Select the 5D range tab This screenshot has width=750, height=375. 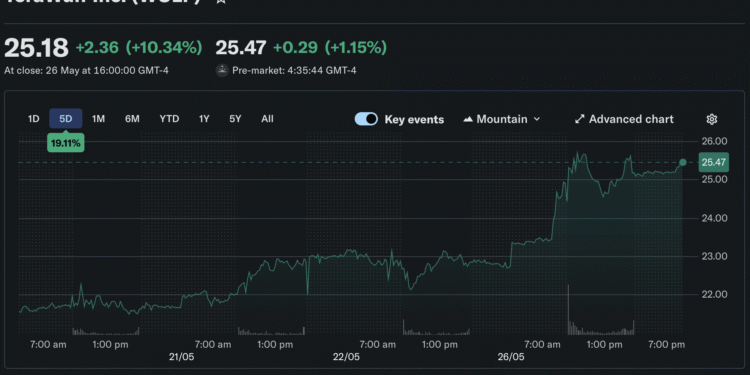tap(66, 119)
